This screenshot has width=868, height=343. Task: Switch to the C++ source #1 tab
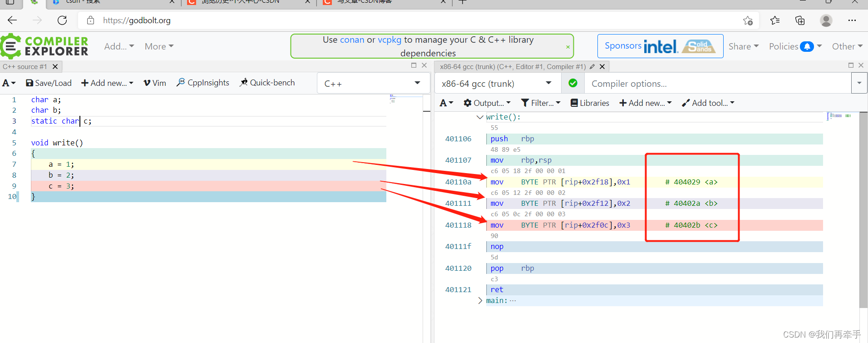[25, 66]
